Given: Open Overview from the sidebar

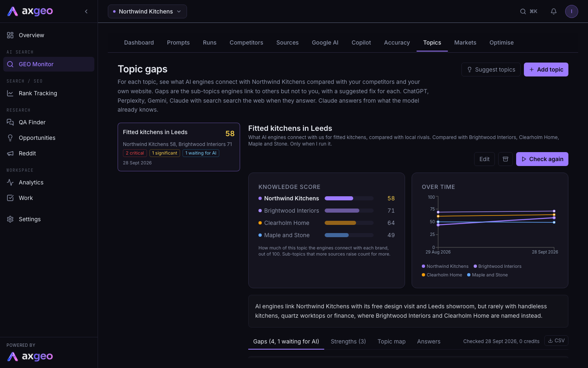Looking at the screenshot, I should point(49,35).
